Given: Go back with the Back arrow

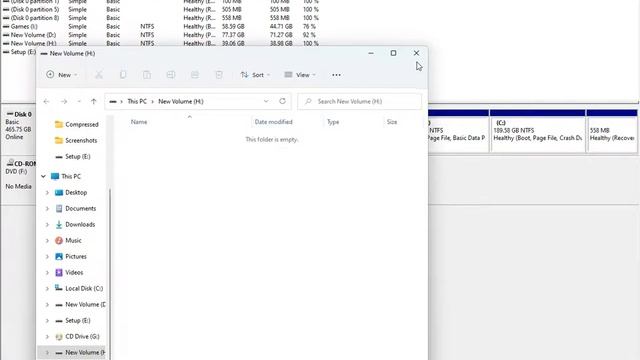Looking at the screenshot, I should coord(46,101).
